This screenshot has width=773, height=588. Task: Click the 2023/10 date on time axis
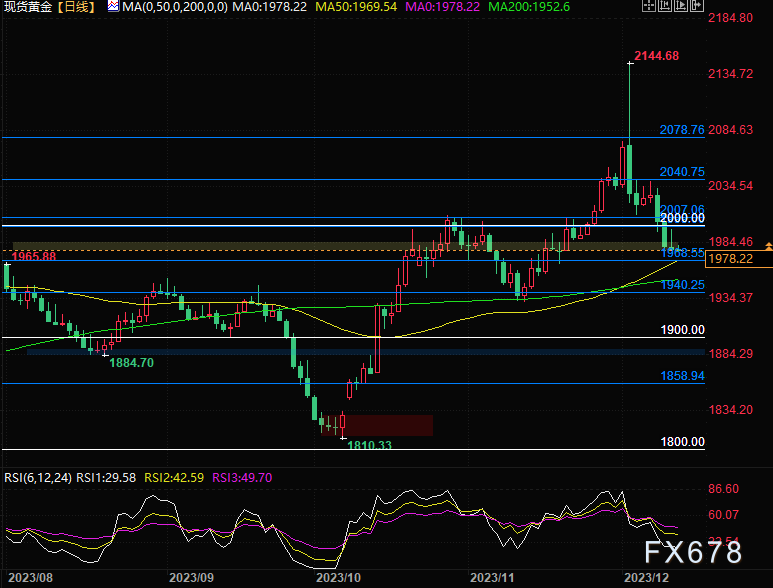coord(337,578)
